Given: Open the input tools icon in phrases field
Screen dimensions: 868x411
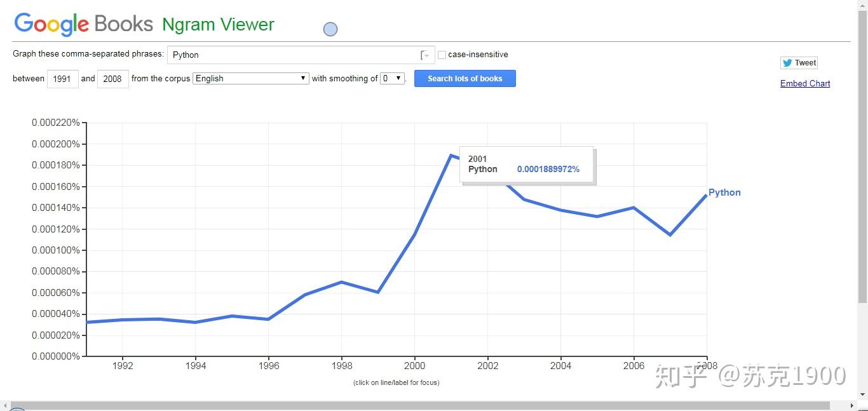Looking at the screenshot, I should 425,55.
